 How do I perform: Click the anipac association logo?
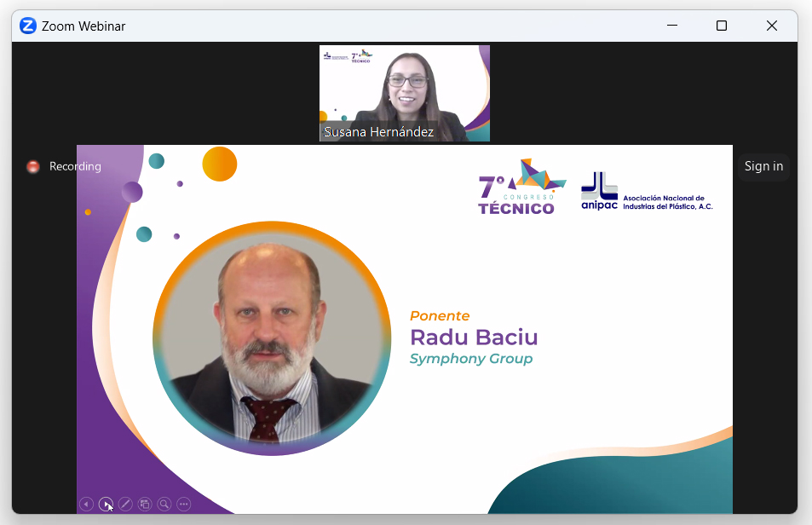point(647,191)
